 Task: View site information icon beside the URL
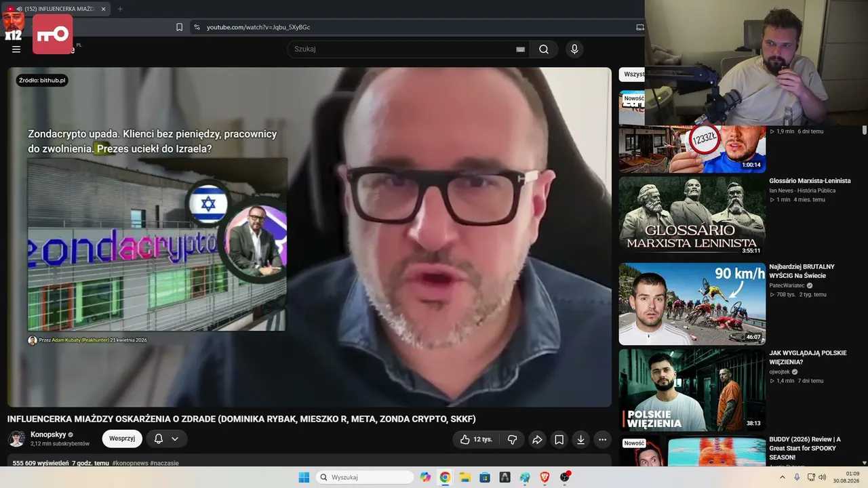(197, 27)
